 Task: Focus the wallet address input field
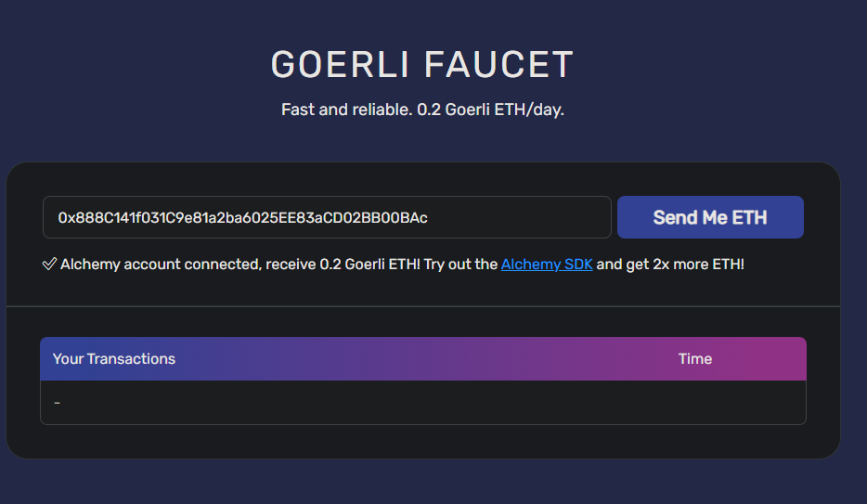click(x=327, y=217)
